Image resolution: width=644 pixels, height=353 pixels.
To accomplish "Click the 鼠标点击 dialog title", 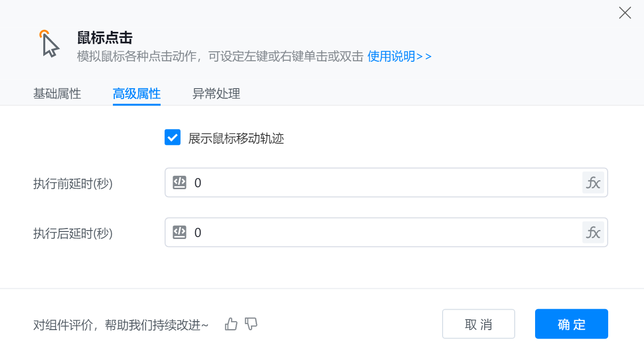I will (x=105, y=37).
